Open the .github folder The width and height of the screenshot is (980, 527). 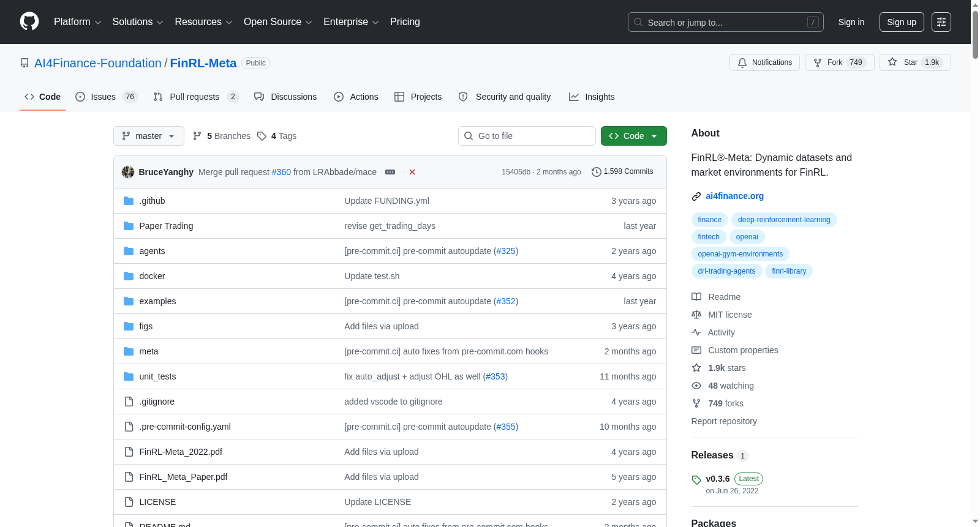click(152, 201)
